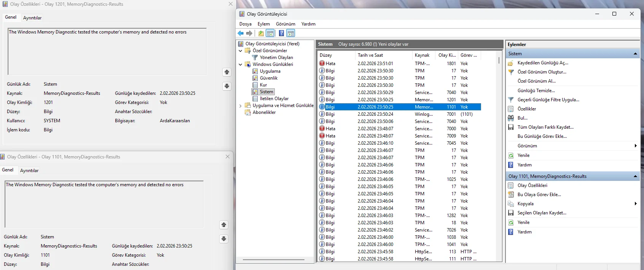Toggle the action pane toolbar icon

pyautogui.click(x=291, y=34)
